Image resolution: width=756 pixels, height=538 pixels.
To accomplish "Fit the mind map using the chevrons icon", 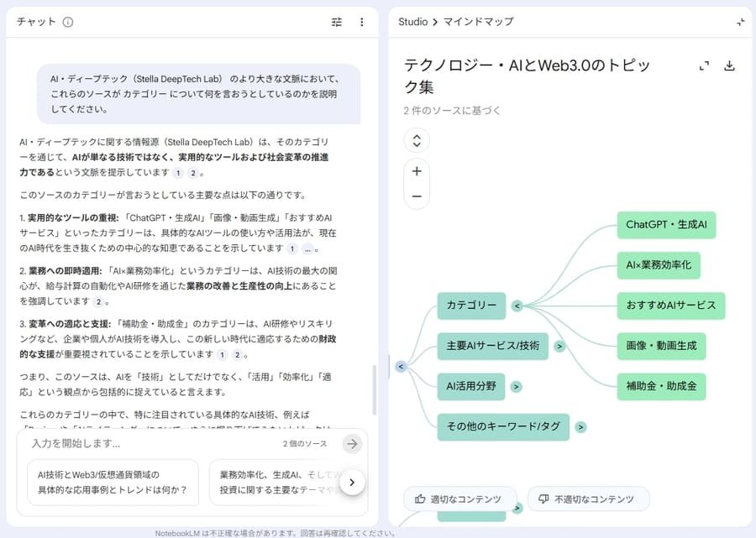I will 416,141.
